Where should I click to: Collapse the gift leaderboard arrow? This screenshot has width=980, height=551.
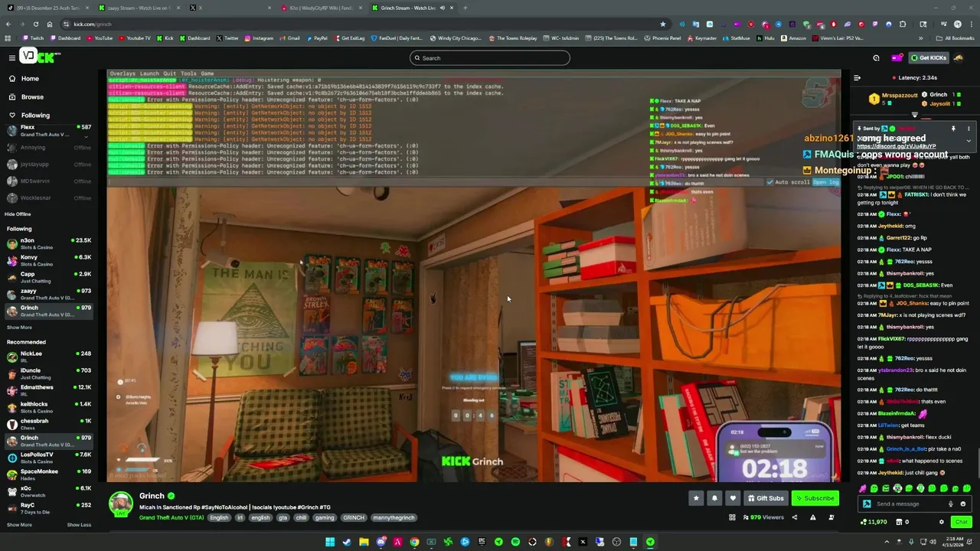pos(914,115)
